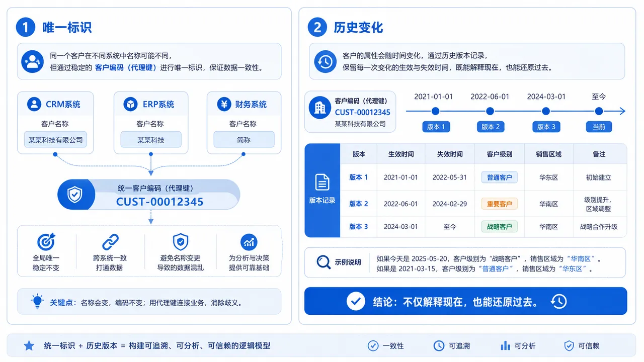Click the magnifier icon next to 示例说明
Screen dimensions: 644x362
click(x=324, y=262)
